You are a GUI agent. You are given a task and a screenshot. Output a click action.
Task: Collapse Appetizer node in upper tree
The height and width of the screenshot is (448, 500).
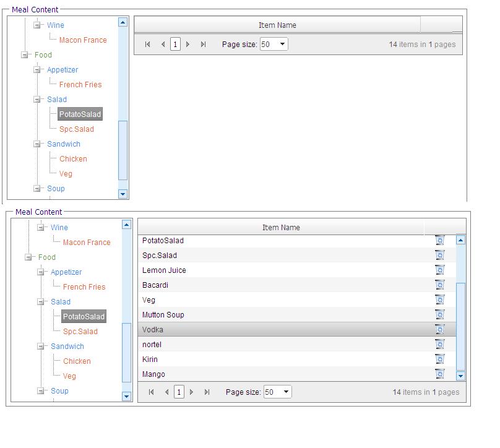37,69
